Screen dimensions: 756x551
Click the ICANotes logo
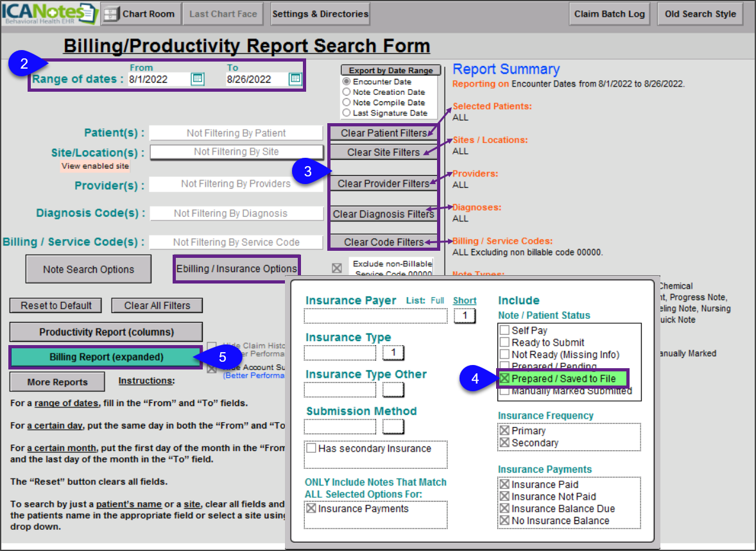click(x=49, y=13)
